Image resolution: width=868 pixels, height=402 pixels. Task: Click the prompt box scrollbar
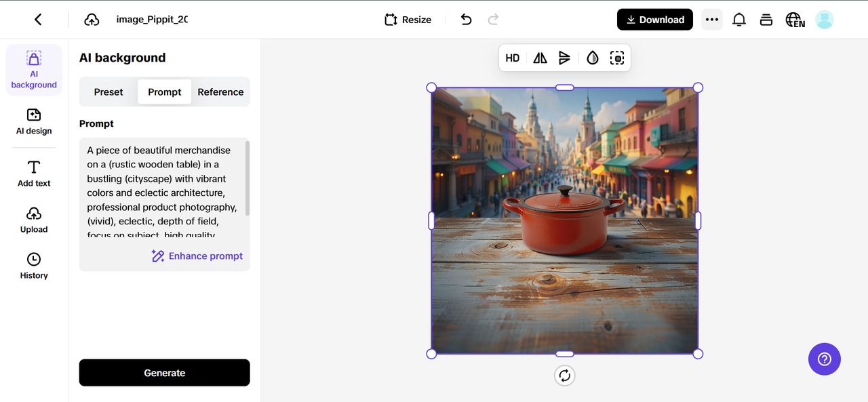248,179
